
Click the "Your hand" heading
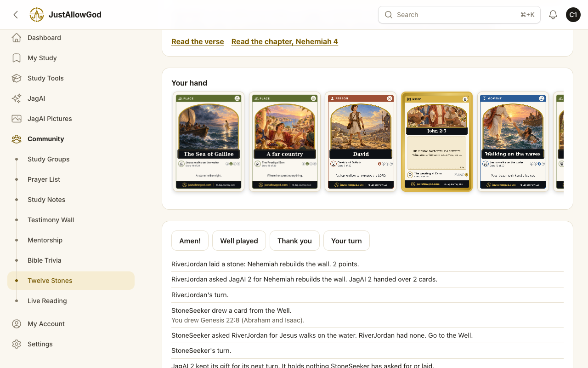[x=189, y=83]
